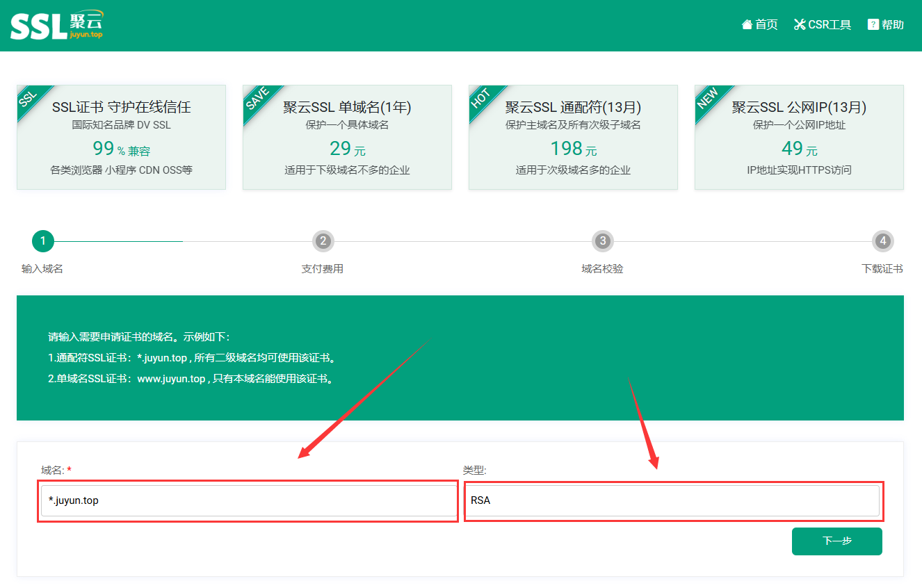Click 保护主域名及所有次级子域名 text
The width and height of the screenshot is (922, 588).
point(573,125)
